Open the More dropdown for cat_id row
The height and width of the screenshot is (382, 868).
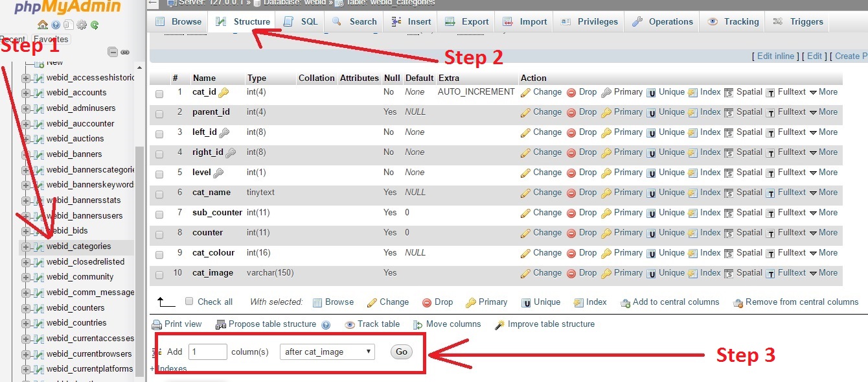827,91
